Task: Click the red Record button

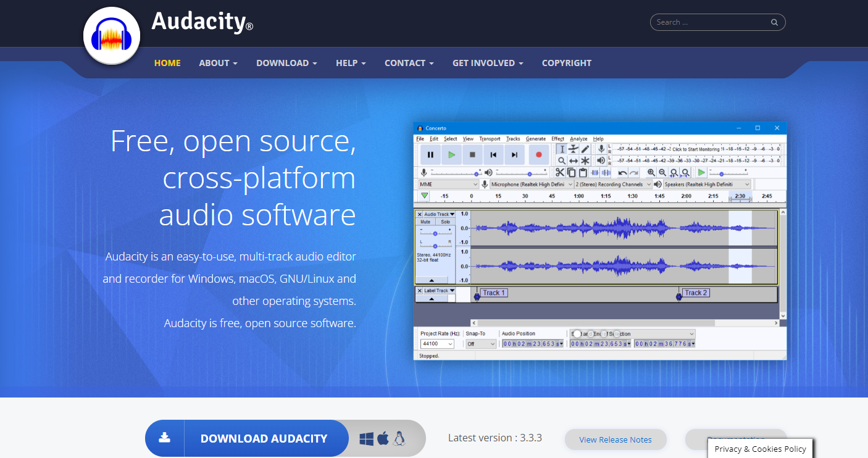Action: pyautogui.click(x=538, y=155)
